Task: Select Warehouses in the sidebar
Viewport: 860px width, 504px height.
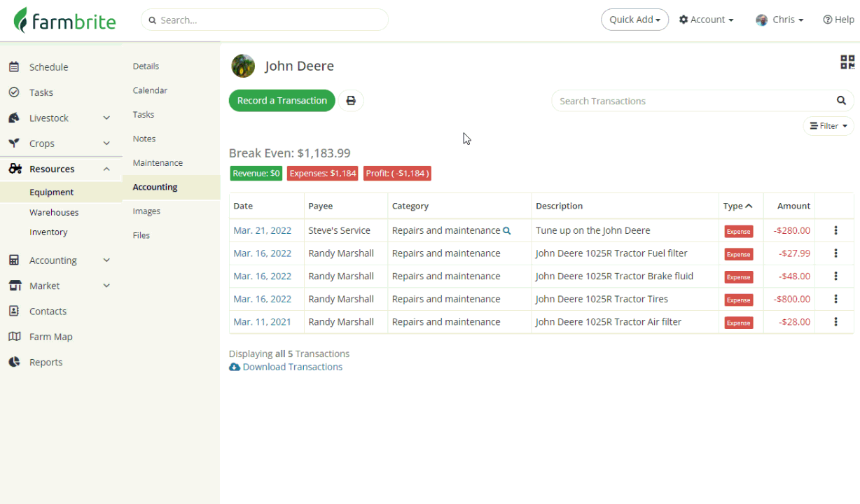Action: click(54, 212)
